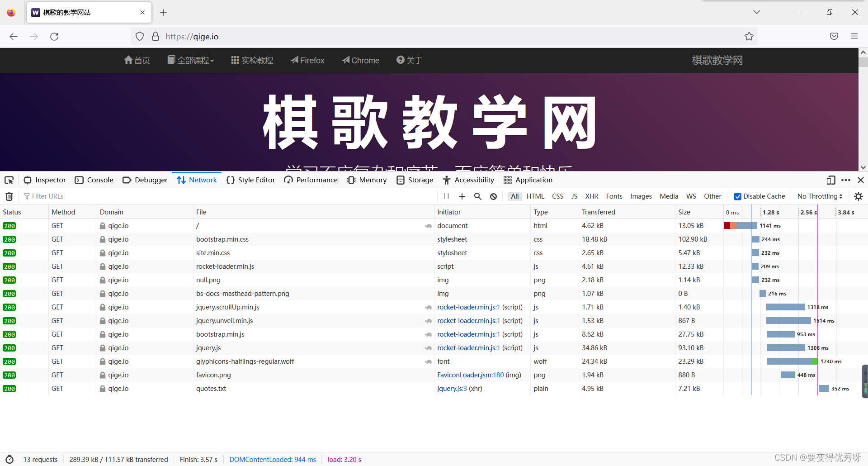This screenshot has height=466, width=868.
Task: Switch to the Memory tab
Action: tap(367, 180)
